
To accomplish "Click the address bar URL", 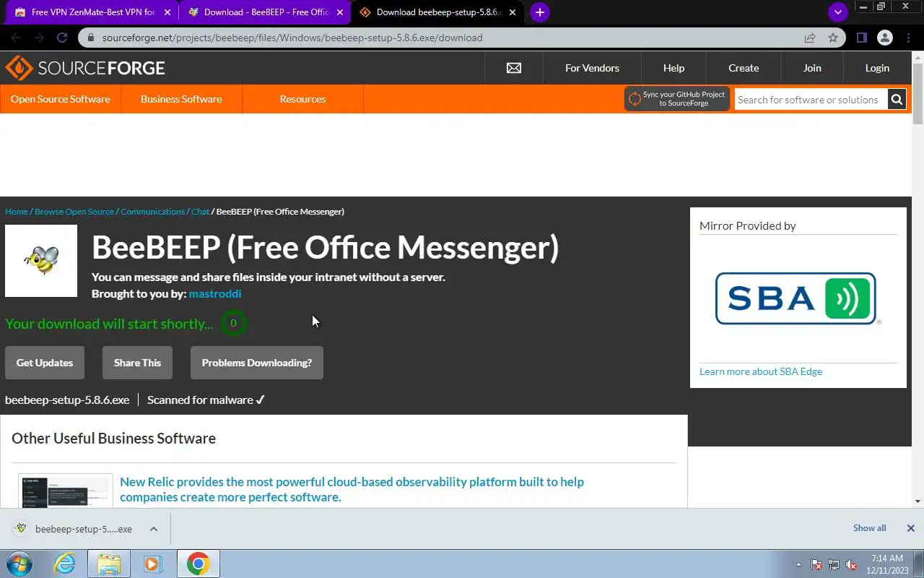I will (x=292, y=38).
